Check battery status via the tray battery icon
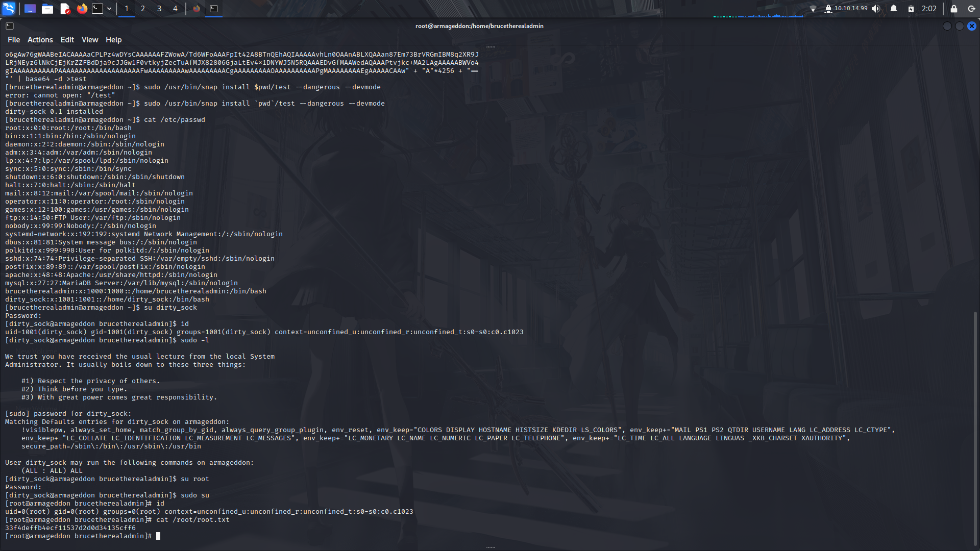 click(x=911, y=8)
